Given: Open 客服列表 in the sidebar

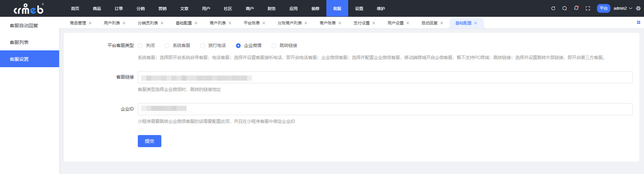Looking at the screenshot, I should [19, 42].
